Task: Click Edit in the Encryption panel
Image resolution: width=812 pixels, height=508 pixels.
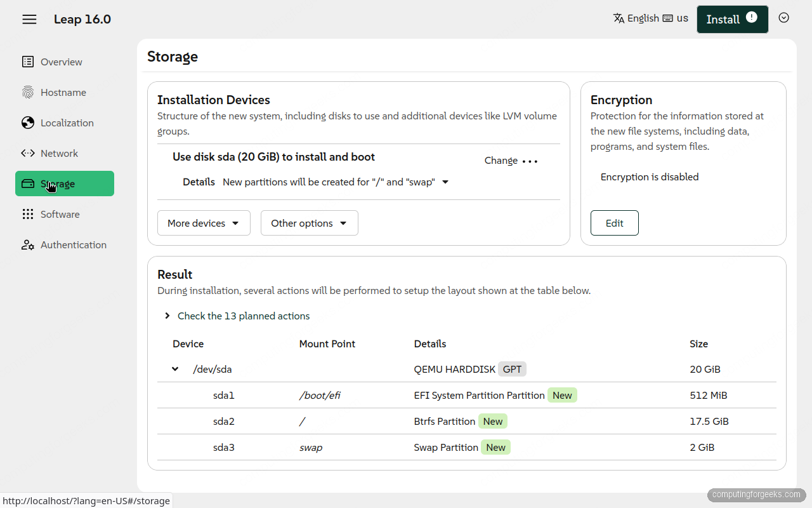Action: 615,223
